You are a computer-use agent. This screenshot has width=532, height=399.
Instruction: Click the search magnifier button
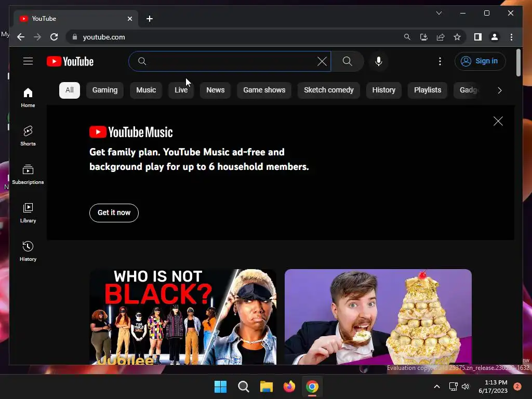tap(348, 61)
